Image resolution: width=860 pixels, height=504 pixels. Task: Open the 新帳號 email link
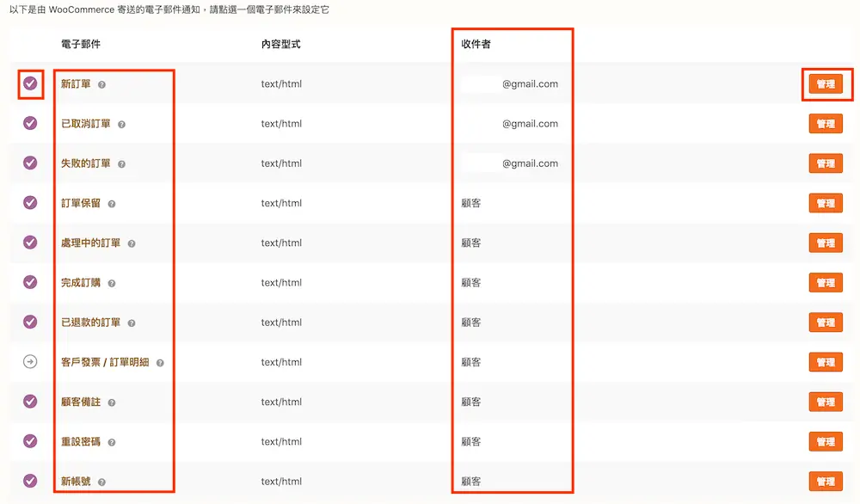(x=76, y=482)
